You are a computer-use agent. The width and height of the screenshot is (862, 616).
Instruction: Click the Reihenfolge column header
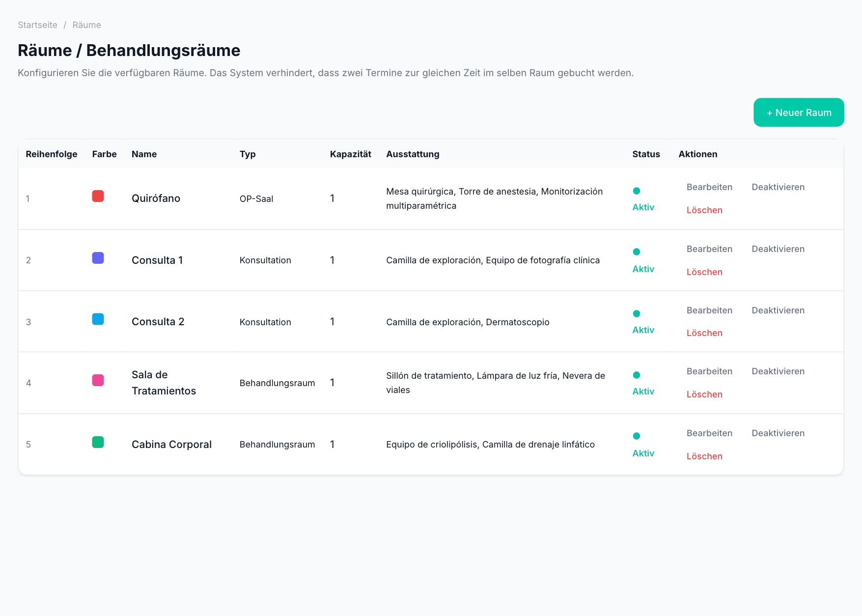[52, 154]
